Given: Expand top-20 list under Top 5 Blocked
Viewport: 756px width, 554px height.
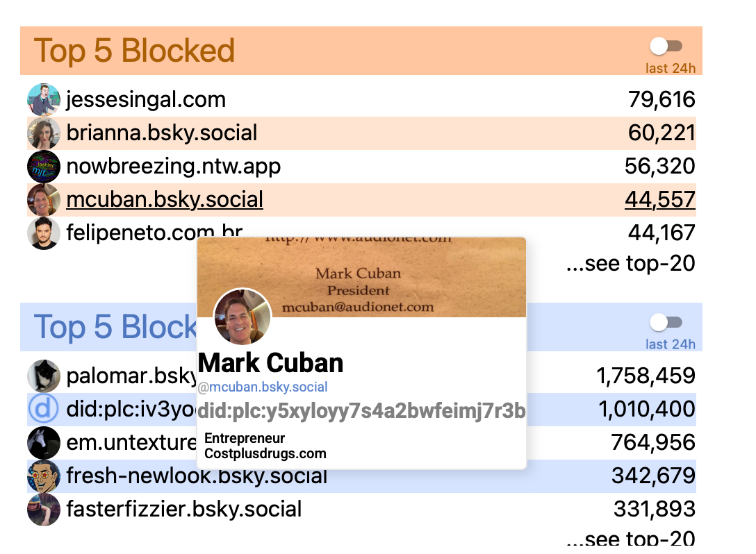Looking at the screenshot, I should pyautogui.click(x=630, y=263).
